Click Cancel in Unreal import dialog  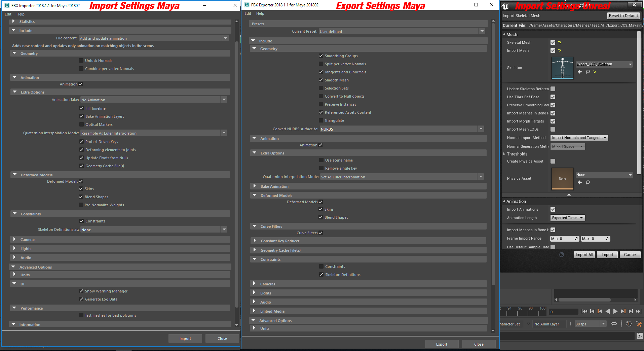point(630,255)
